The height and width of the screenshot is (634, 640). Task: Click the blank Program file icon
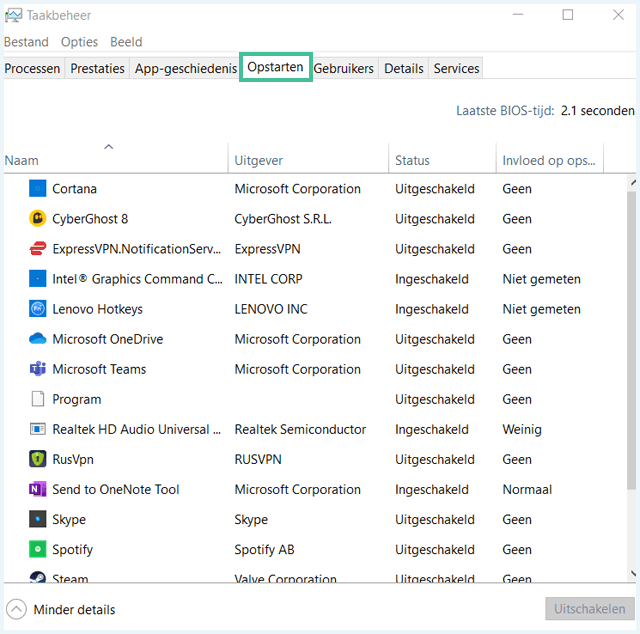pos(38,399)
